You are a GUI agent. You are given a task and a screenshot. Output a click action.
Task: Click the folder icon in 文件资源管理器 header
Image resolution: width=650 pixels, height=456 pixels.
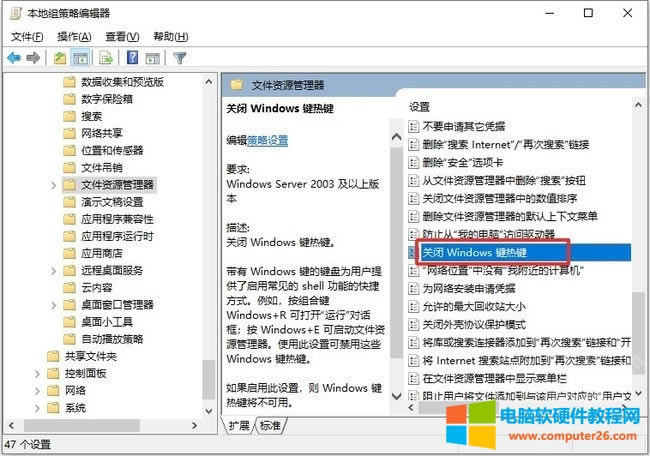point(237,85)
